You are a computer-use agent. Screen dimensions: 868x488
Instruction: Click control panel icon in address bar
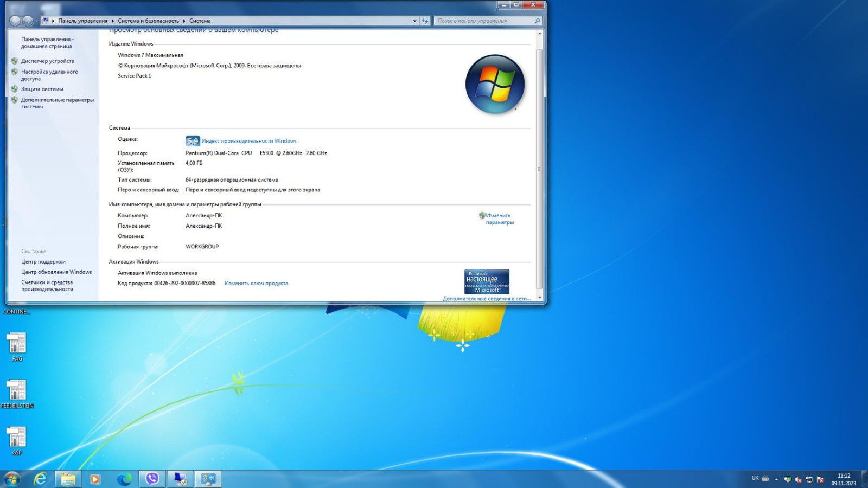[46, 21]
